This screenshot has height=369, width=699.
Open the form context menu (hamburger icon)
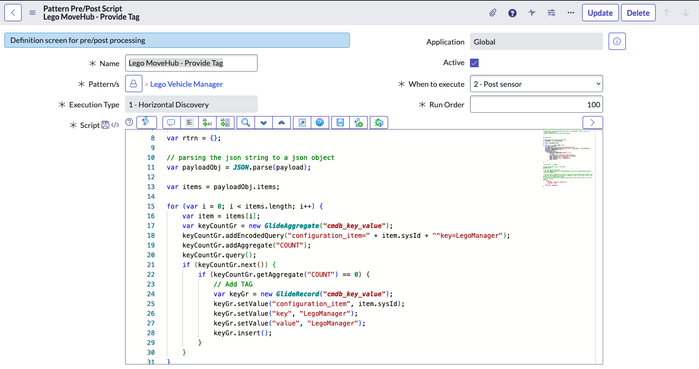pos(32,13)
